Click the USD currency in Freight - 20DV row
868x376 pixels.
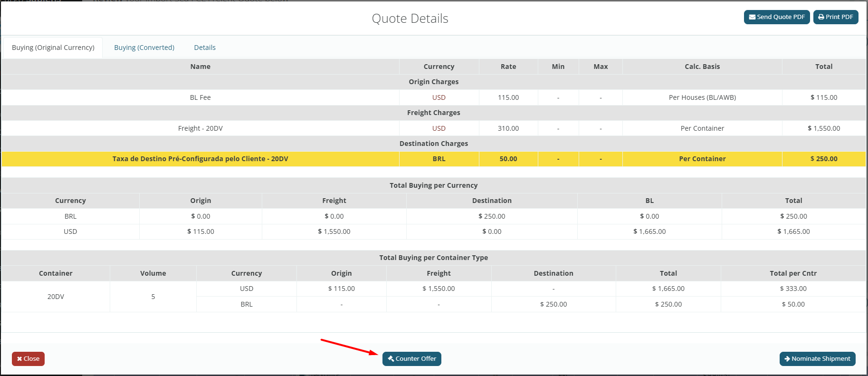(x=439, y=128)
